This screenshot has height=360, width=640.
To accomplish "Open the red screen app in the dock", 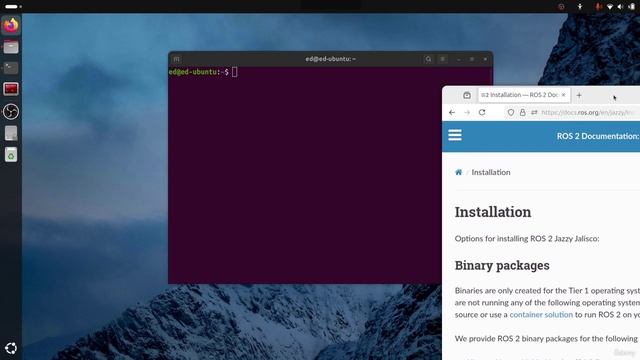I will click(x=11, y=89).
